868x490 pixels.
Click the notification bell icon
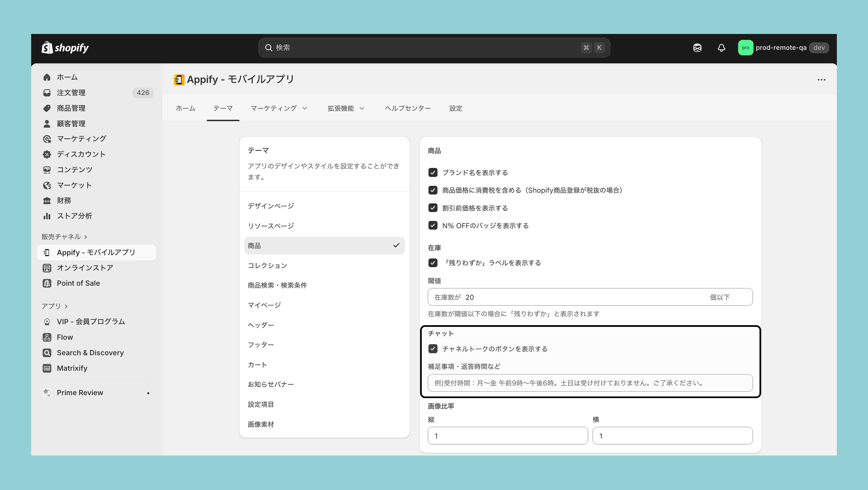[721, 48]
